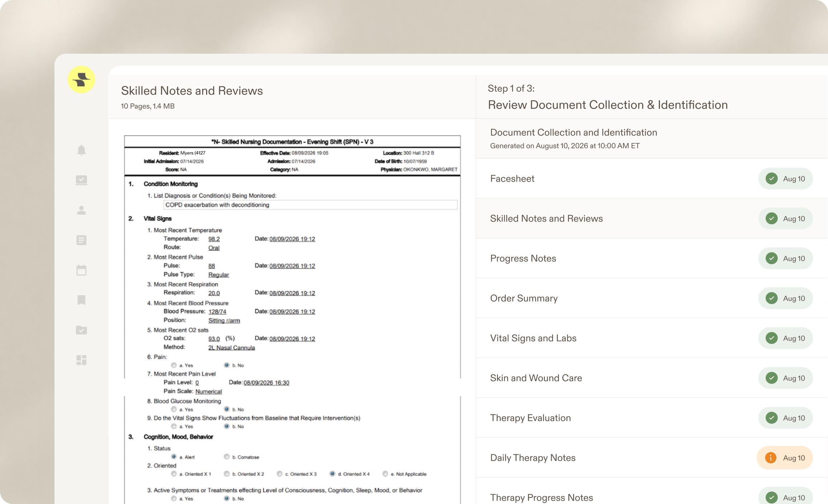Click orange info icon on Daily Therapy Notes
This screenshot has width=828, height=504.
771,458
